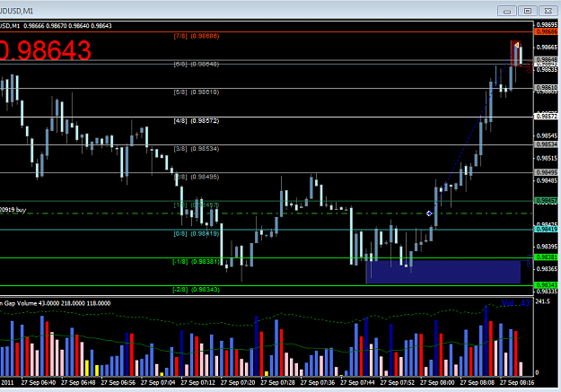This screenshot has width=561, height=392.
Task: Click the '27 Sep 08:08' time label
Action: [478, 382]
